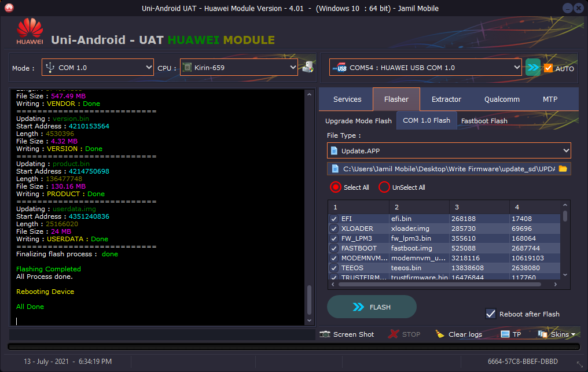The image size is (588, 372).
Task: Click the log scrollbar up arrow
Action: [x=310, y=94]
